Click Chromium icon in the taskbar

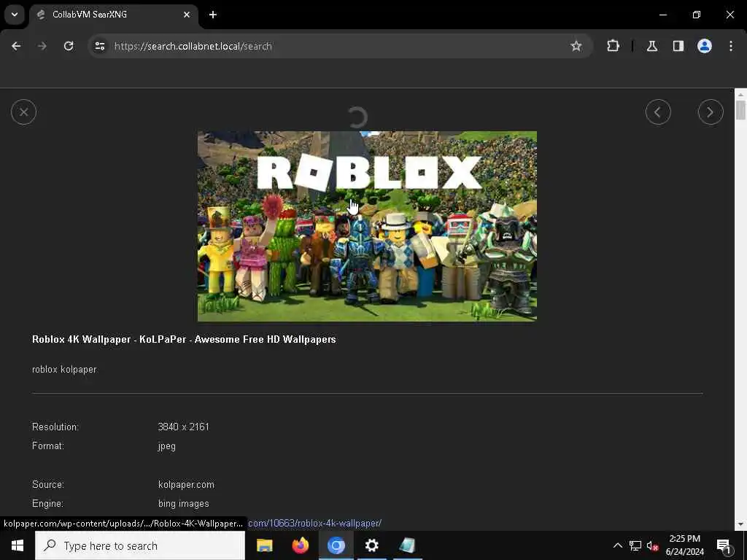click(x=336, y=545)
